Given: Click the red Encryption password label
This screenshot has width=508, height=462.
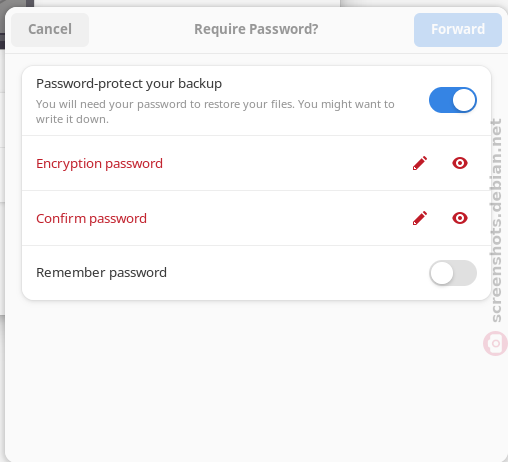Looking at the screenshot, I should (x=99, y=164).
